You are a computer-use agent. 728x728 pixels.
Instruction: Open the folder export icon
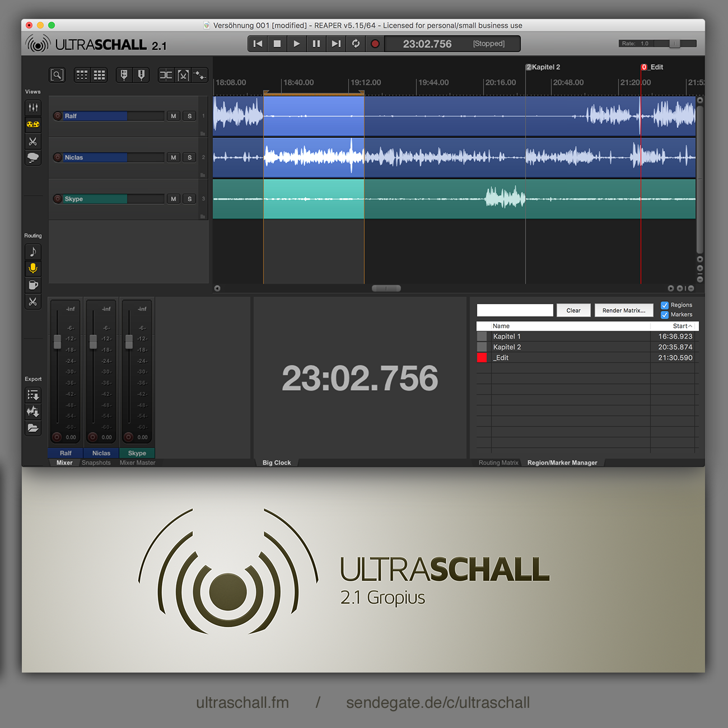33,428
